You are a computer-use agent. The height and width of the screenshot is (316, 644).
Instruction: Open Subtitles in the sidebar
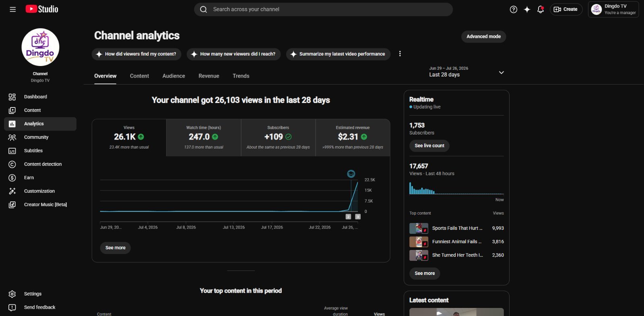pos(40,151)
